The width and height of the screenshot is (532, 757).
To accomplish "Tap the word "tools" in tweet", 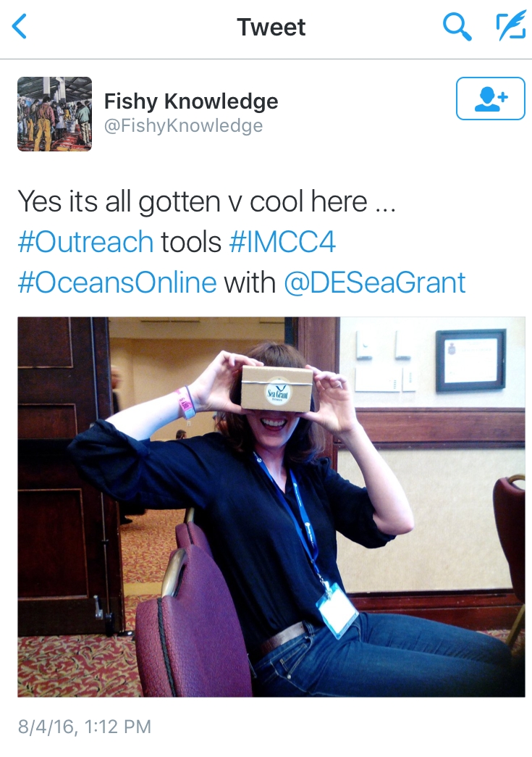I will (x=191, y=241).
